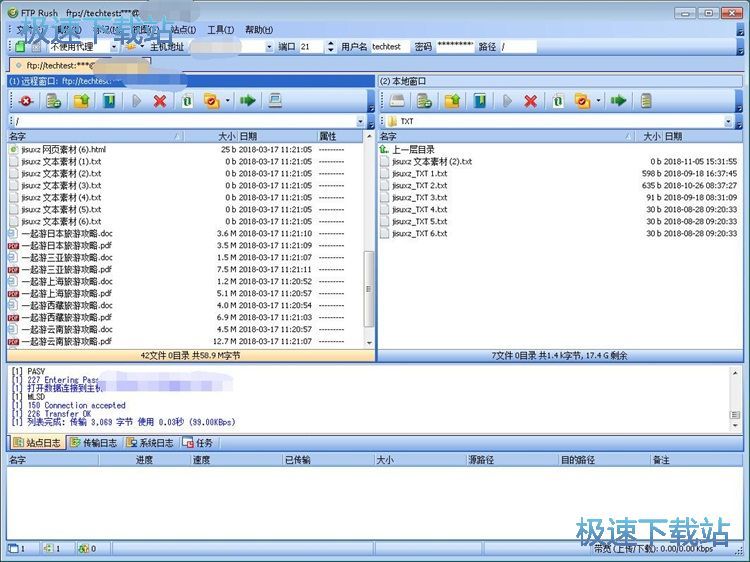Click status bar connections icon showing 1
Viewport: 750px width, 562px height.
(x=48, y=548)
